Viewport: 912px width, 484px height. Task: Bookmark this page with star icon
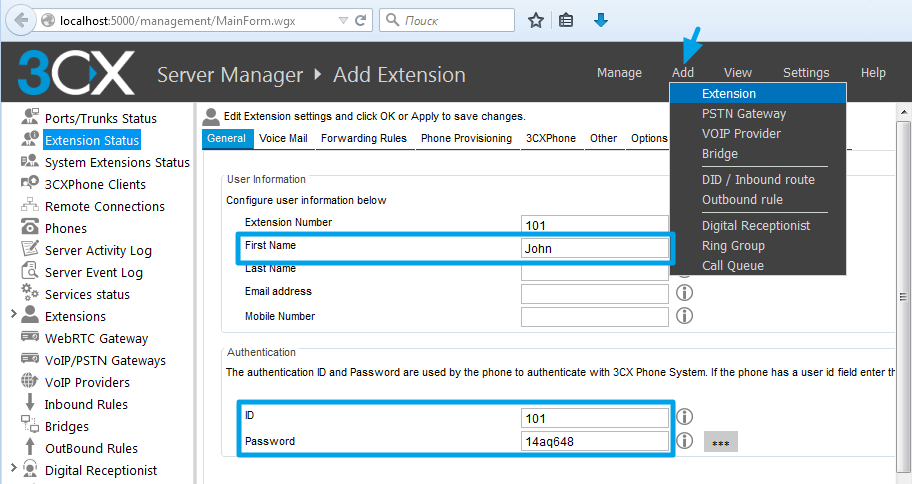[x=536, y=20]
